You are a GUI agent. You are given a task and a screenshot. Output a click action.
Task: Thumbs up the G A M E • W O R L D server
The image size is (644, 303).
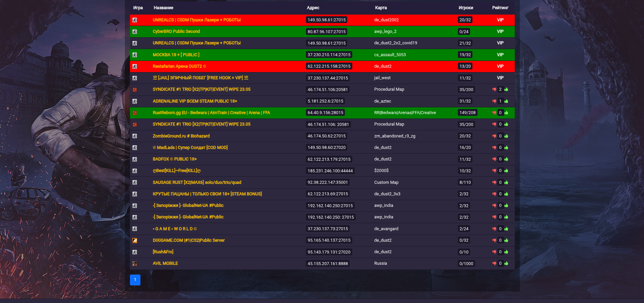[x=506, y=229]
